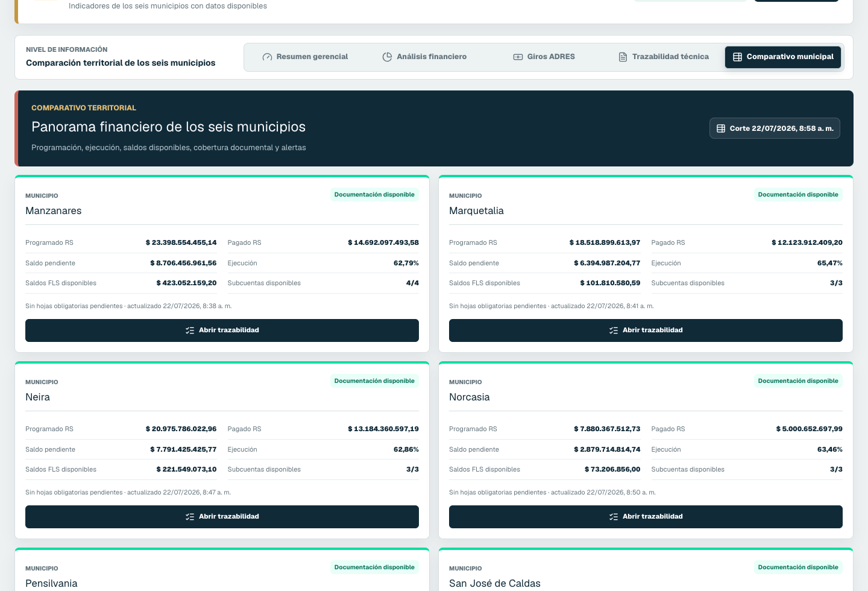Image resolution: width=868 pixels, height=591 pixels.
Task: Click the Panorama financiero de los seis municipios heading
Action: coord(168,127)
